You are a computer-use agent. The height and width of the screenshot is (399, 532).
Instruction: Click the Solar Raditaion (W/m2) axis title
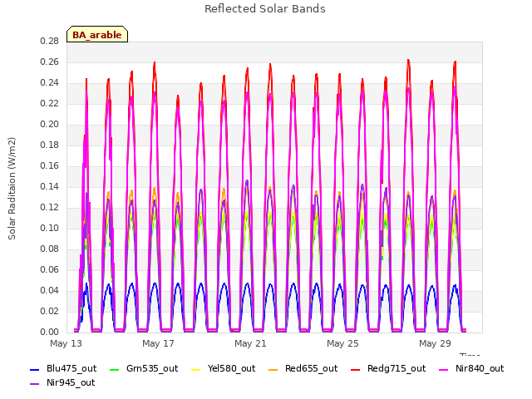coord(12,189)
